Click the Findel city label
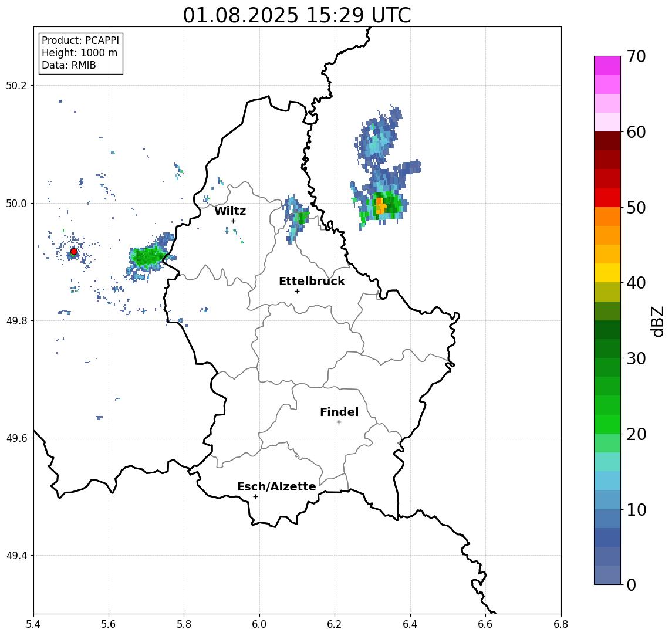The height and width of the screenshot is (636, 672). [339, 412]
